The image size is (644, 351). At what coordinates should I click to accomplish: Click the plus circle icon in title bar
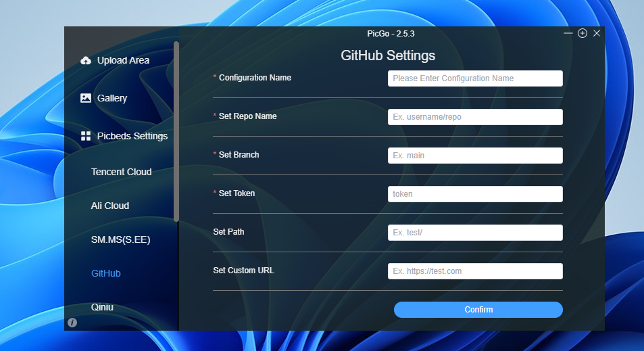click(x=583, y=33)
